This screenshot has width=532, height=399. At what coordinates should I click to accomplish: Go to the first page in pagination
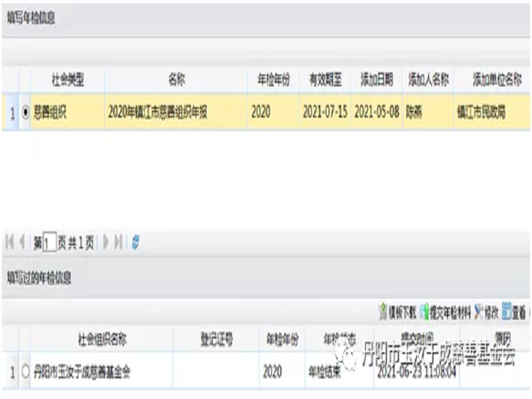[x=9, y=242]
